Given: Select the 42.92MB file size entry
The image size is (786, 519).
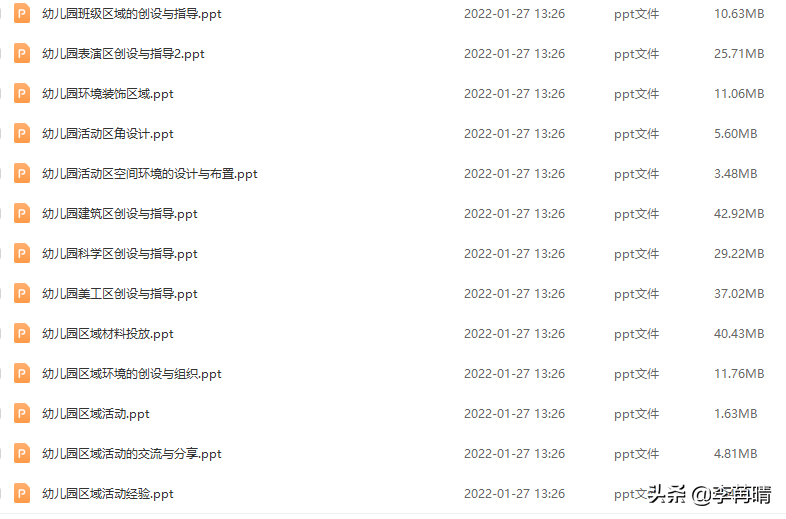Looking at the screenshot, I should click(739, 214).
